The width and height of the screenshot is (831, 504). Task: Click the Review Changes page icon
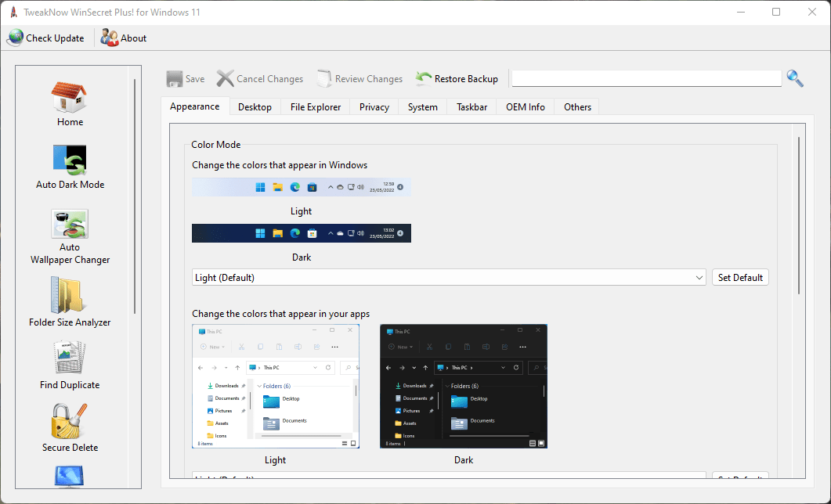click(323, 79)
